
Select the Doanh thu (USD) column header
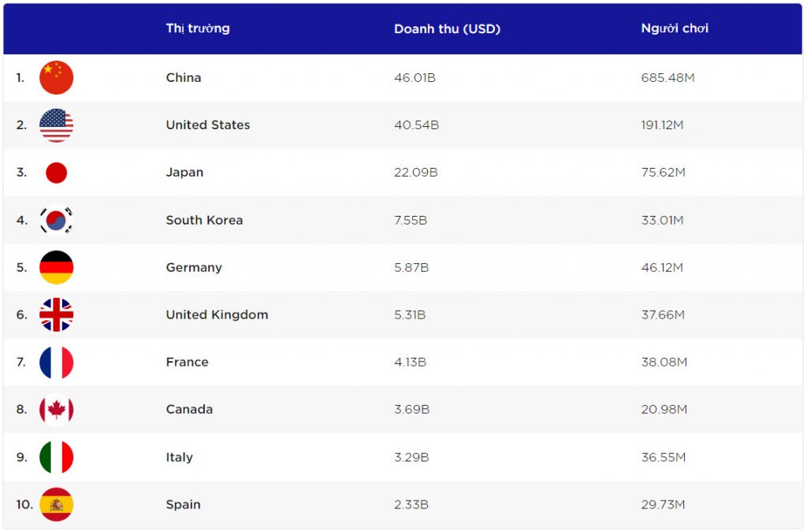tap(447, 28)
